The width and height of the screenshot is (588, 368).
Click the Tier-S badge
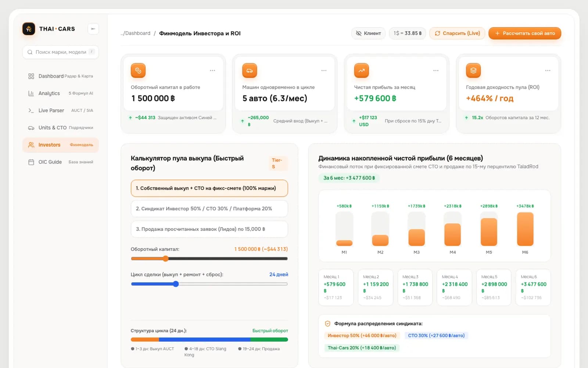277,163
